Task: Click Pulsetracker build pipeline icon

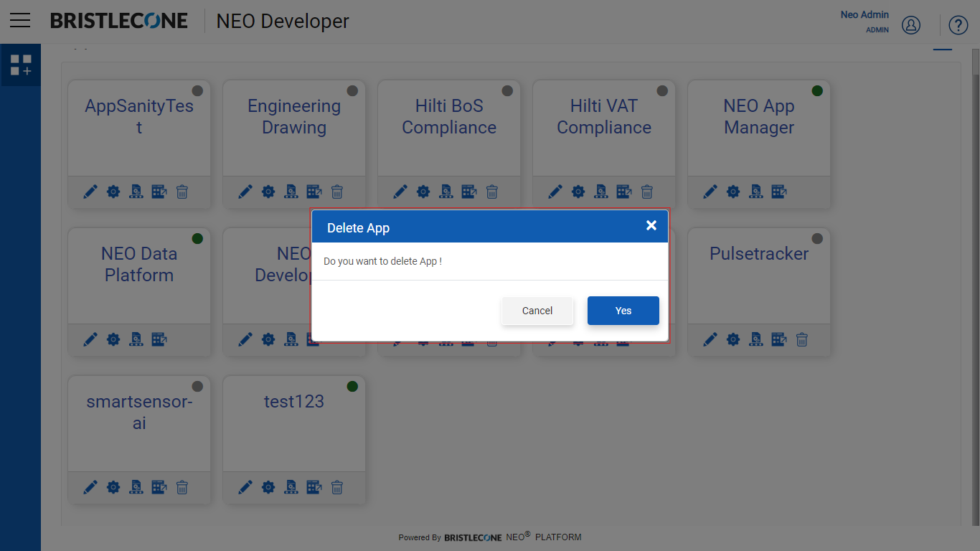Action: (756, 339)
